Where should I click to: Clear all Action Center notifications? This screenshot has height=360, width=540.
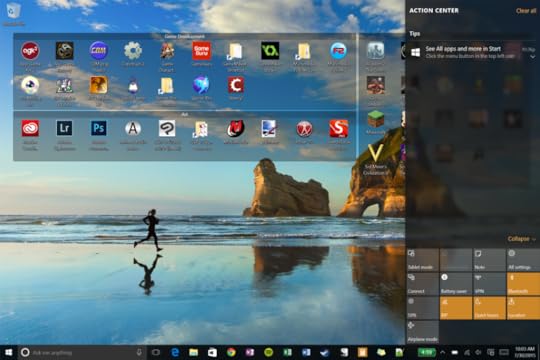click(526, 11)
